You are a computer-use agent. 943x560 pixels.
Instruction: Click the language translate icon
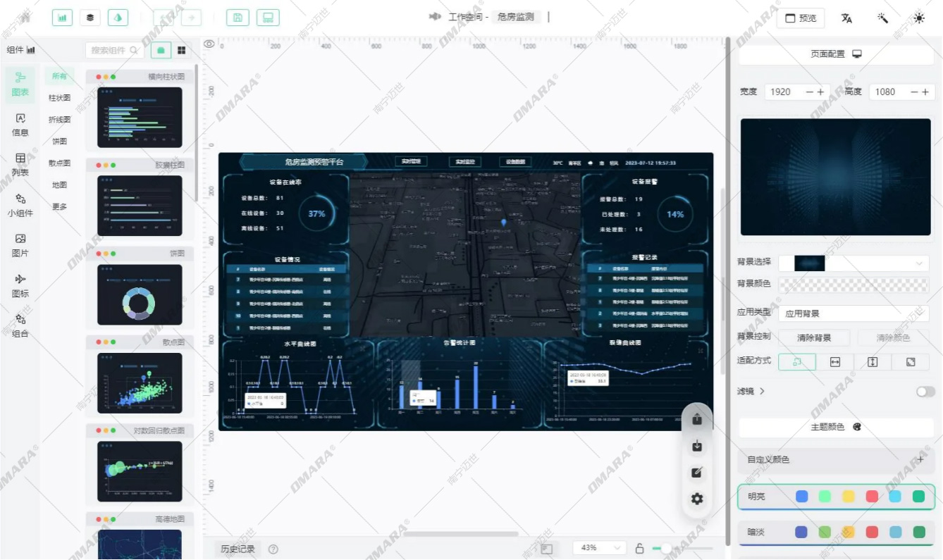click(x=846, y=18)
